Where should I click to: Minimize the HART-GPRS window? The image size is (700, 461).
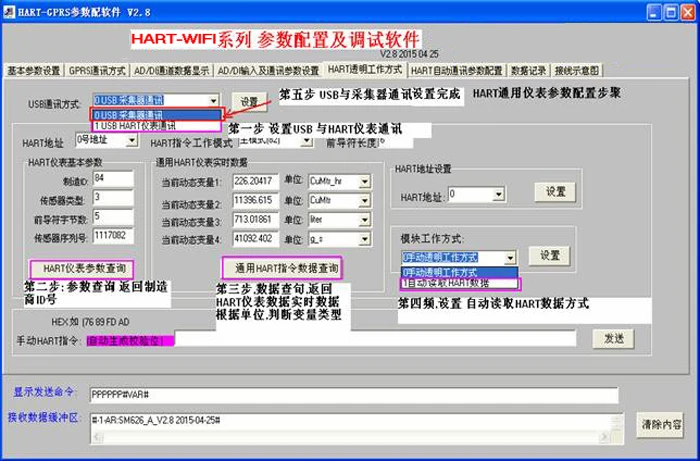654,12
